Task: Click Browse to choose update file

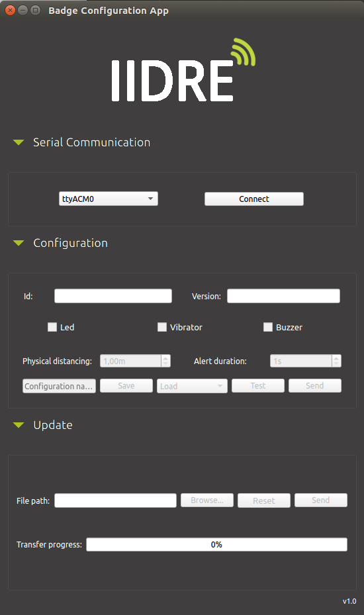Action: [206, 500]
